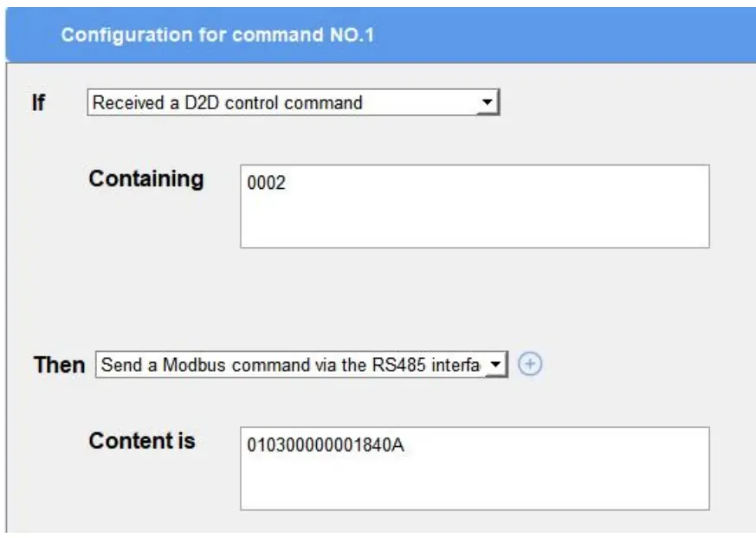The width and height of the screenshot is (756, 538).
Task: Click blank blue header area right of title
Action: (x=563, y=36)
